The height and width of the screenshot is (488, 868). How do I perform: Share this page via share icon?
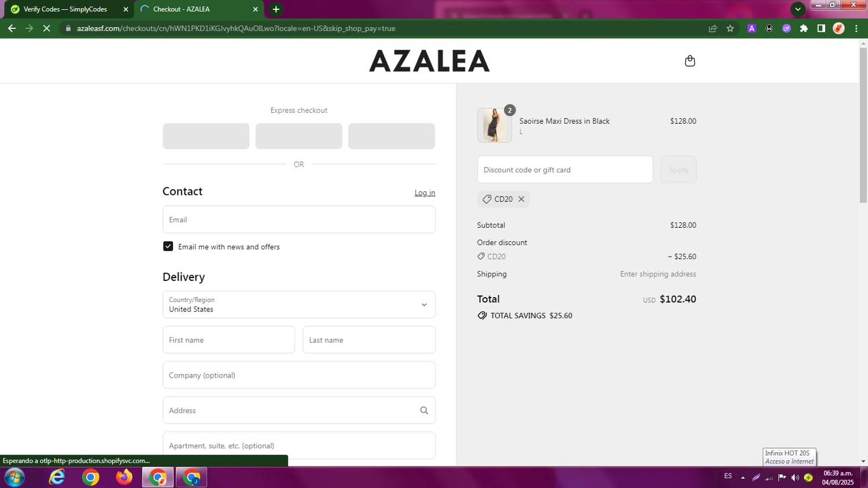coord(713,28)
